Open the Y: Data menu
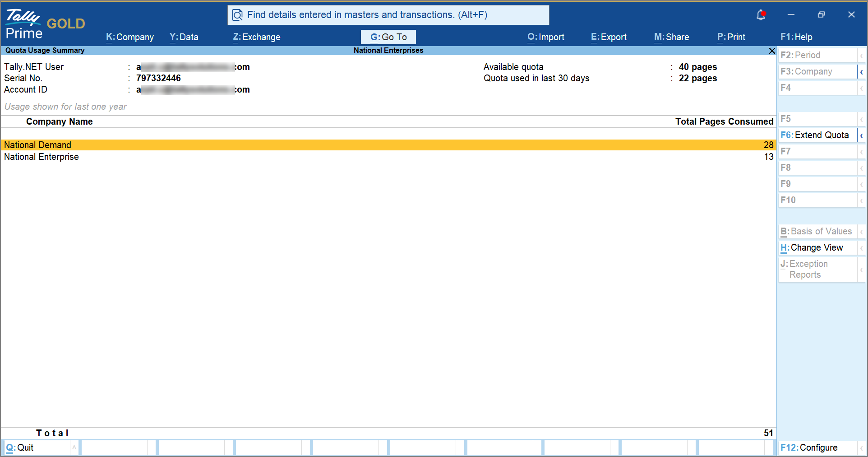The height and width of the screenshot is (457, 868). tap(184, 37)
